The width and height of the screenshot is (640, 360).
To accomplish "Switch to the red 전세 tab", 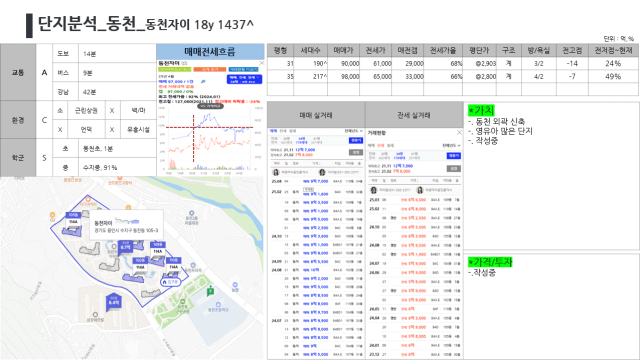I will (380, 145).
